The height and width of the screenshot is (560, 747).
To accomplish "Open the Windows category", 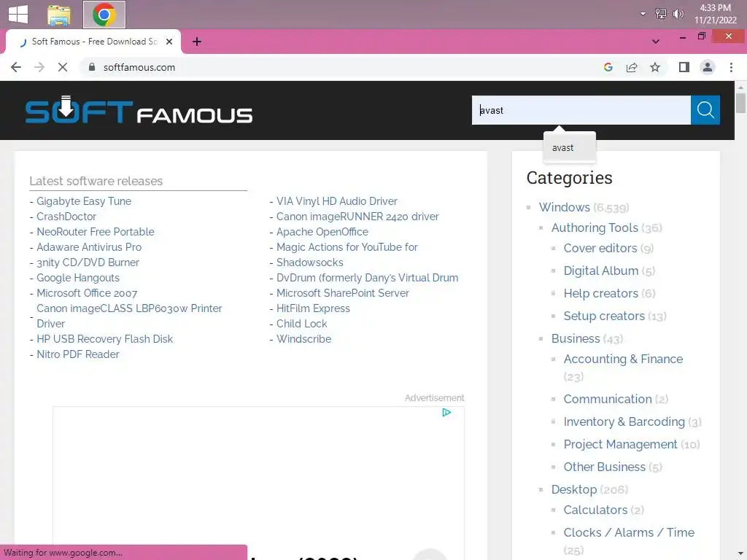I will [x=564, y=207].
